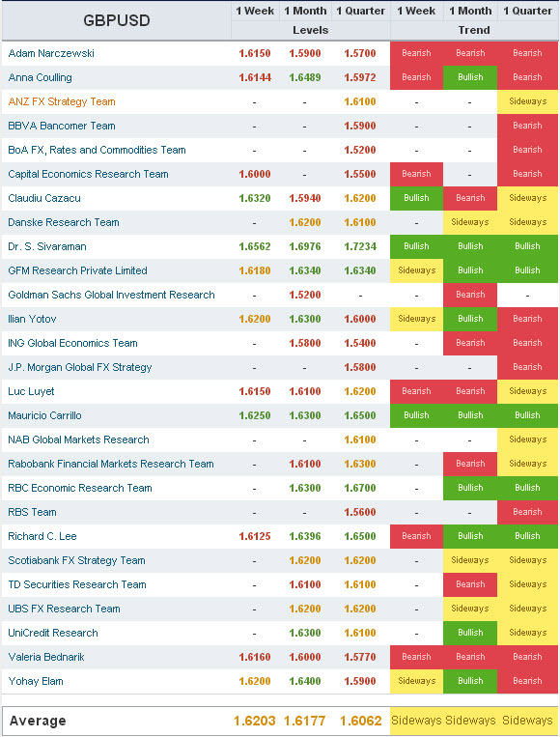The width and height of the screenshot is (560, 737).
Task: Open BBVA Bancomer Team link
Action: click(62, 126)
